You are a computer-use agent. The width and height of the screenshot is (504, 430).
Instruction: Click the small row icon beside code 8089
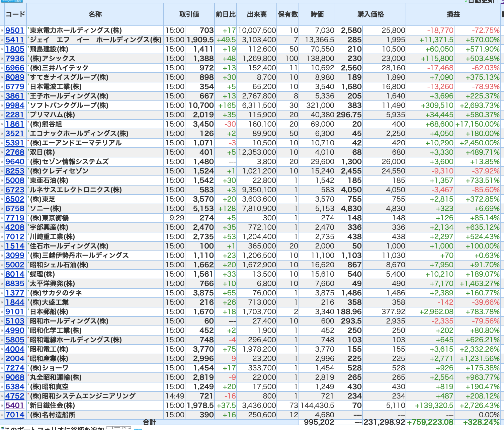[x=2, y=77]
